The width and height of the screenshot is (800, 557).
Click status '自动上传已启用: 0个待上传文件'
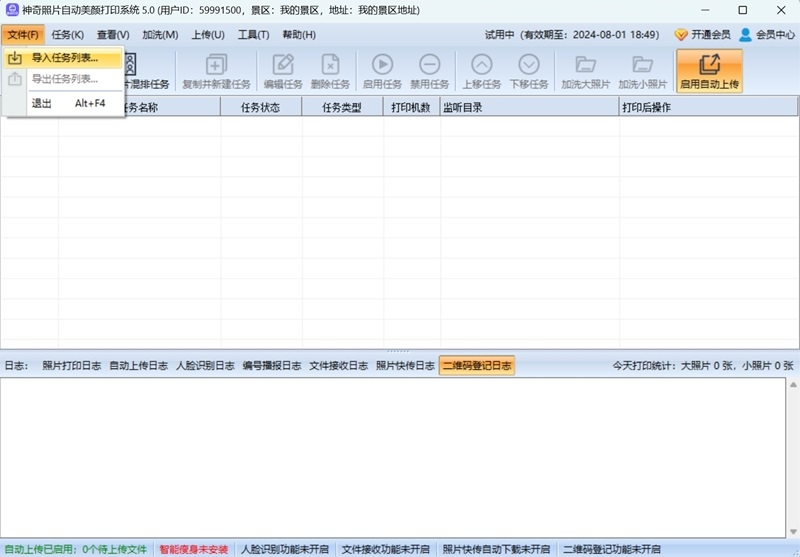(x=76, y=549)
